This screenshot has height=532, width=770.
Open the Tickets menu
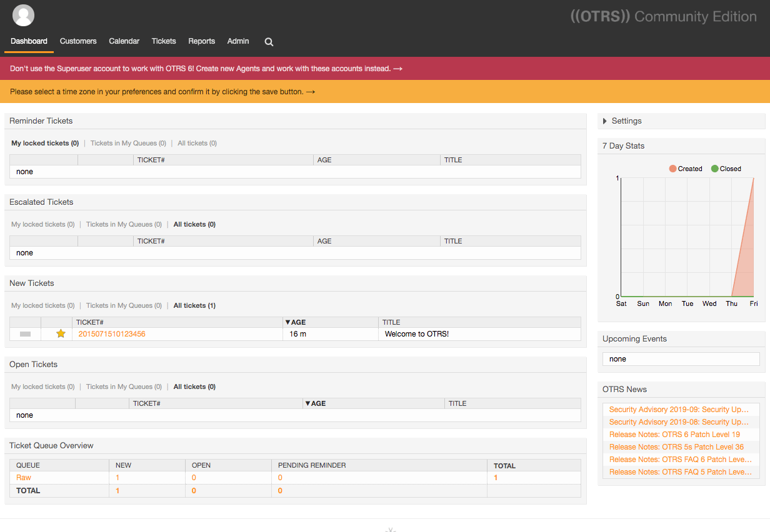(164, 41)
